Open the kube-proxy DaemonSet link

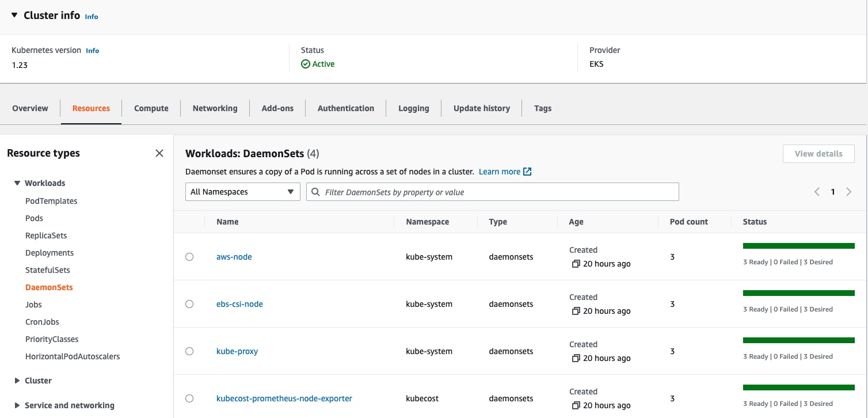coord(237,351)
